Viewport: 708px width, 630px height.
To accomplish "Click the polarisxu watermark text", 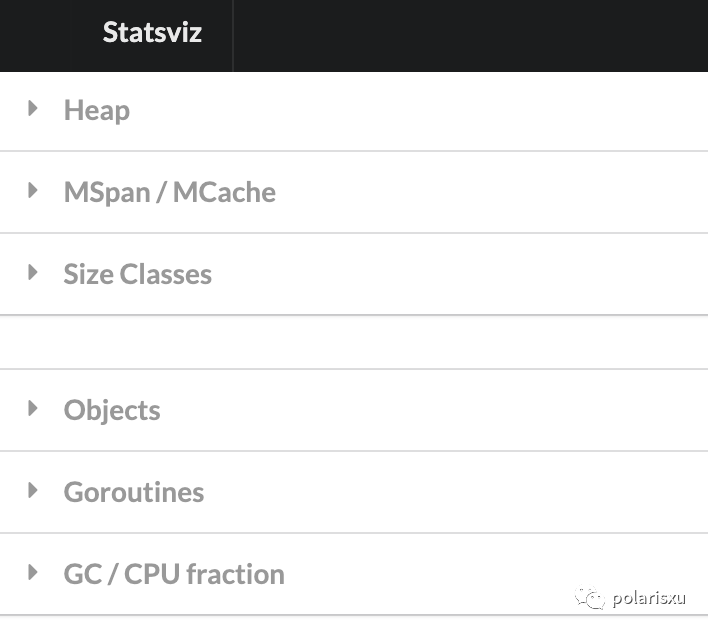I will (x=650, y=598).
